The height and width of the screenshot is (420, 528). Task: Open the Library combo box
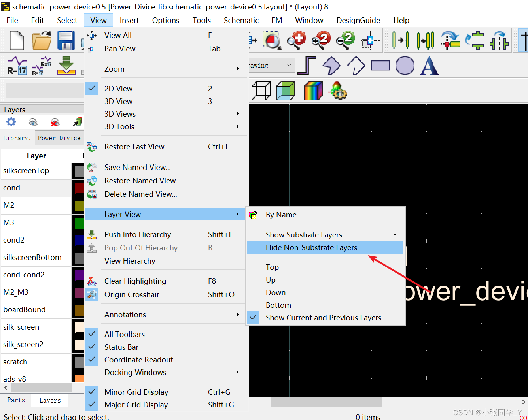[59, 138]
